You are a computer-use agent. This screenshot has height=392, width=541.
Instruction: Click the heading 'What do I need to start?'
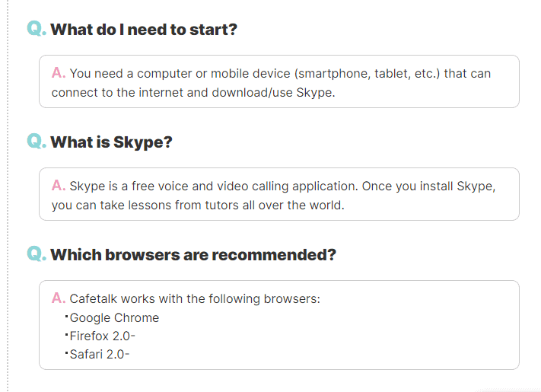(144, 30)
